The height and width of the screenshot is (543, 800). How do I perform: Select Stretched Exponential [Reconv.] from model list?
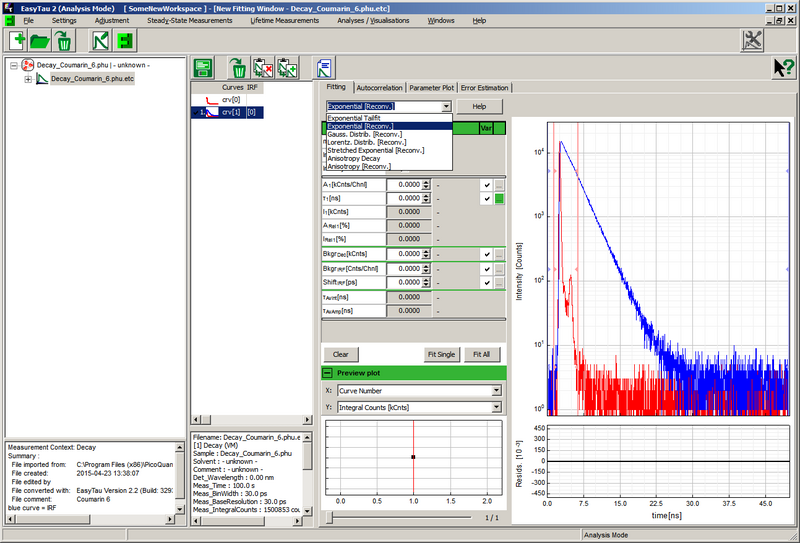(x=376, y=150)
